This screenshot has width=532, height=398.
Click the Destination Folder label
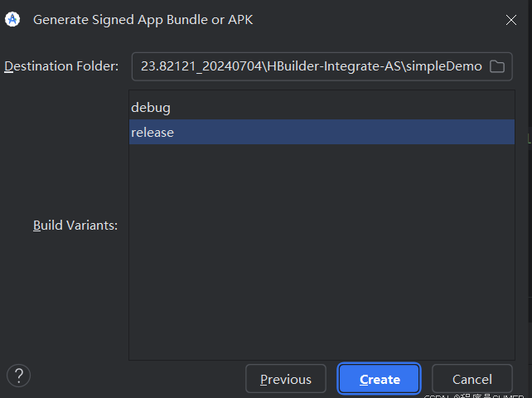pos(62,66)
